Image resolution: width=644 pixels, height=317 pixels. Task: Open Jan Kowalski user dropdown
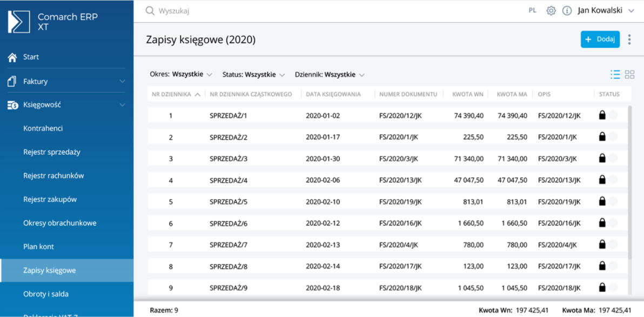(606, 11)
